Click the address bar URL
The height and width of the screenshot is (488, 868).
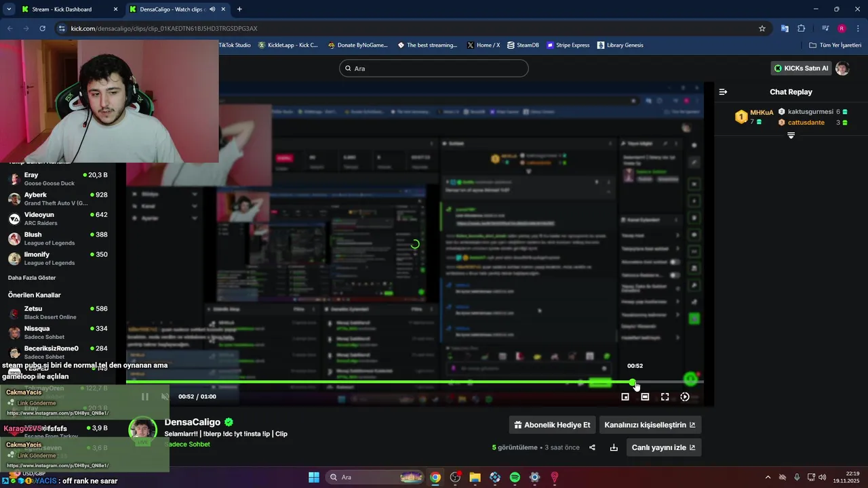pos(164,28)
